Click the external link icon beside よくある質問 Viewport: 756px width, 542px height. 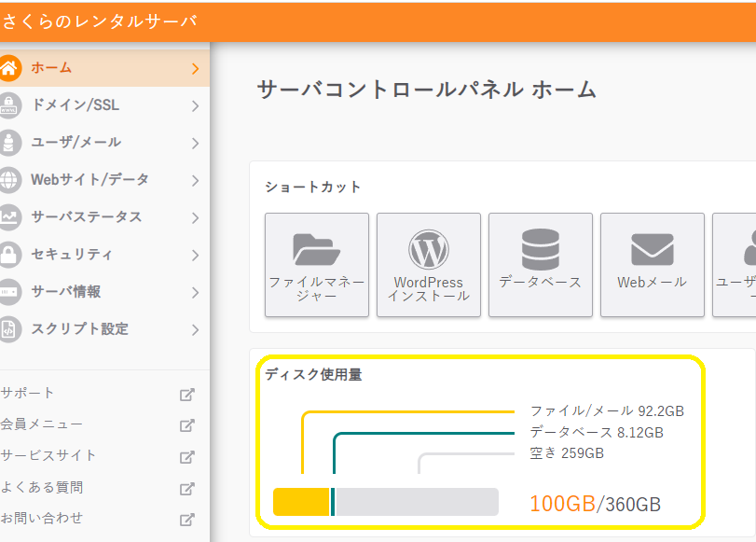click(x=187, y=489)
